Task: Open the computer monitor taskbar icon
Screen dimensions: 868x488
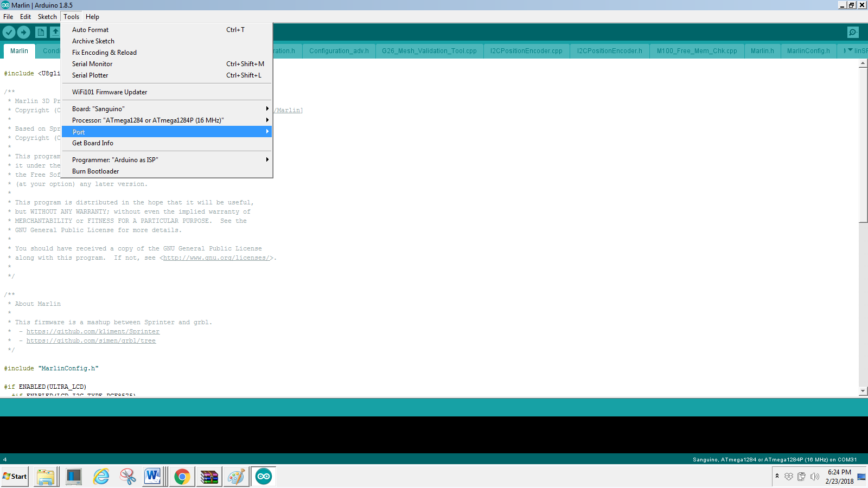Action: (73, 477)
